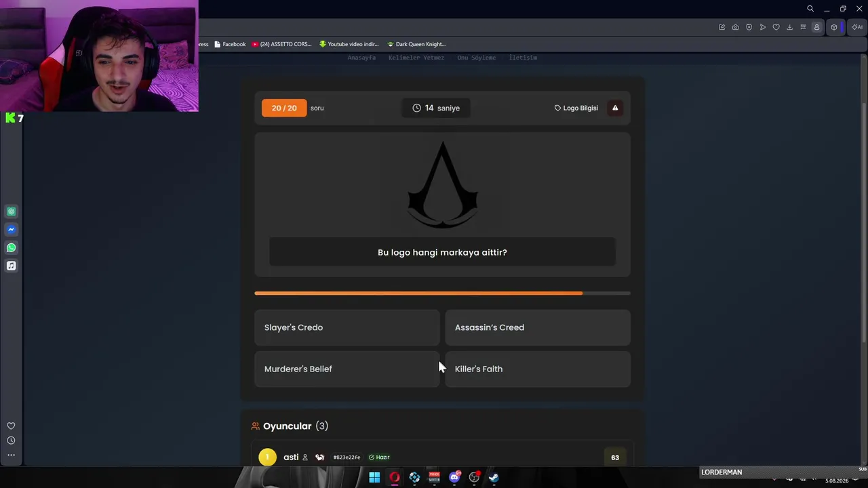Click the 20 / 20 question counter badge
Image resolution: width=868 pixels, height=488 pixels.
(284, 108)
